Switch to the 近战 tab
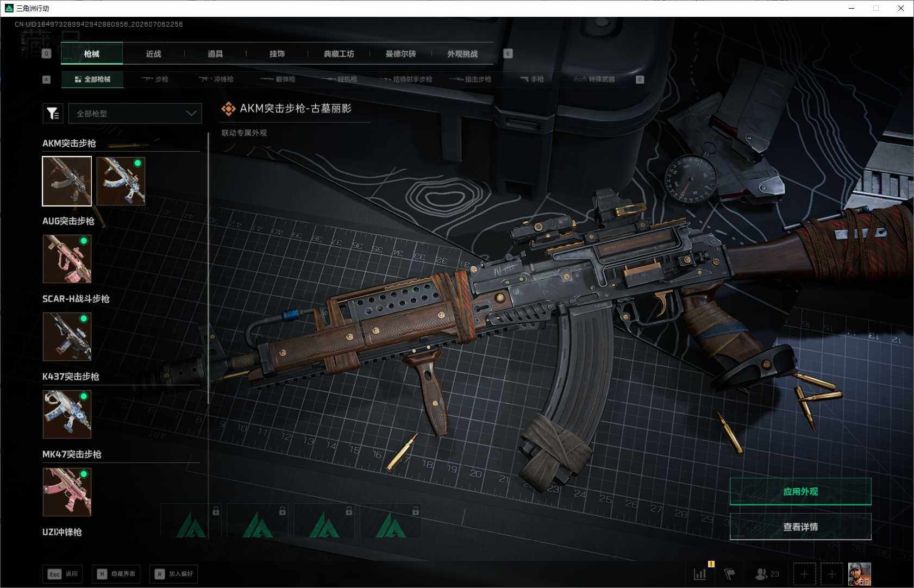This screenshot has height=588, width=914. 153,54
